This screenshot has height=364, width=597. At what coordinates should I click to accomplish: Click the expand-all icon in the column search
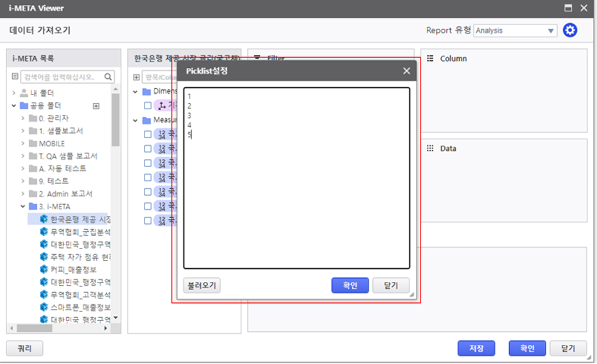(x=137, y=77)
